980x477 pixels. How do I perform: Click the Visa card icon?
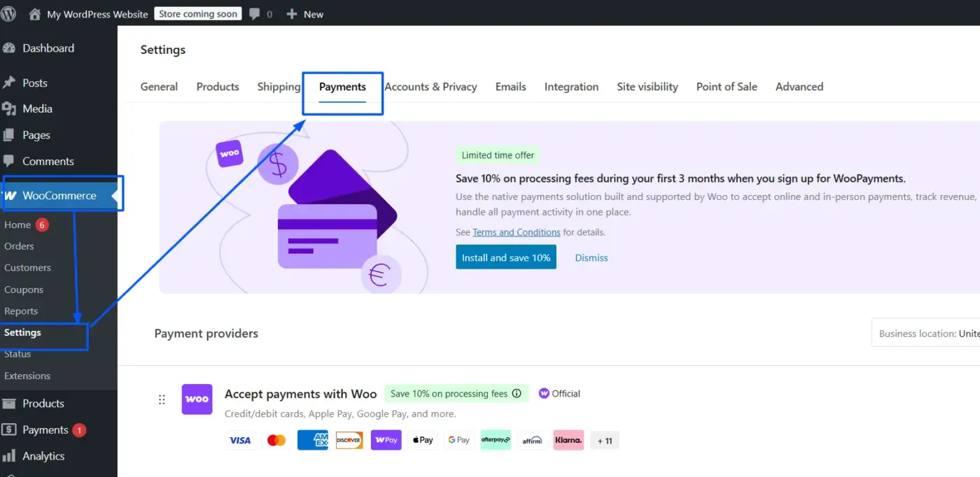coord(240,440)
